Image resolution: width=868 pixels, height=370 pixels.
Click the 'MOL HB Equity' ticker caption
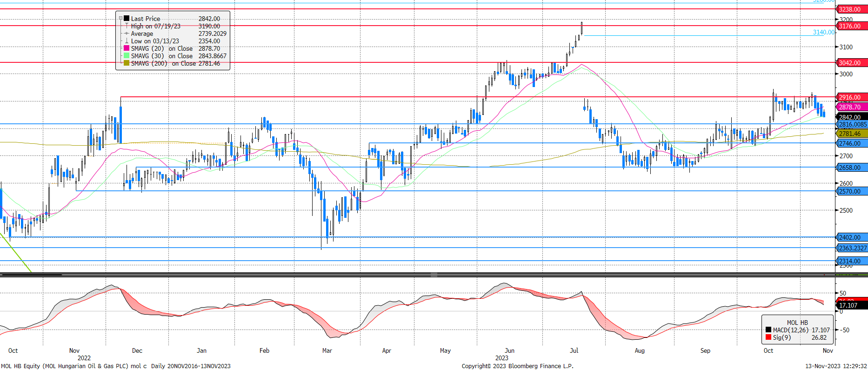coord(20,366)
